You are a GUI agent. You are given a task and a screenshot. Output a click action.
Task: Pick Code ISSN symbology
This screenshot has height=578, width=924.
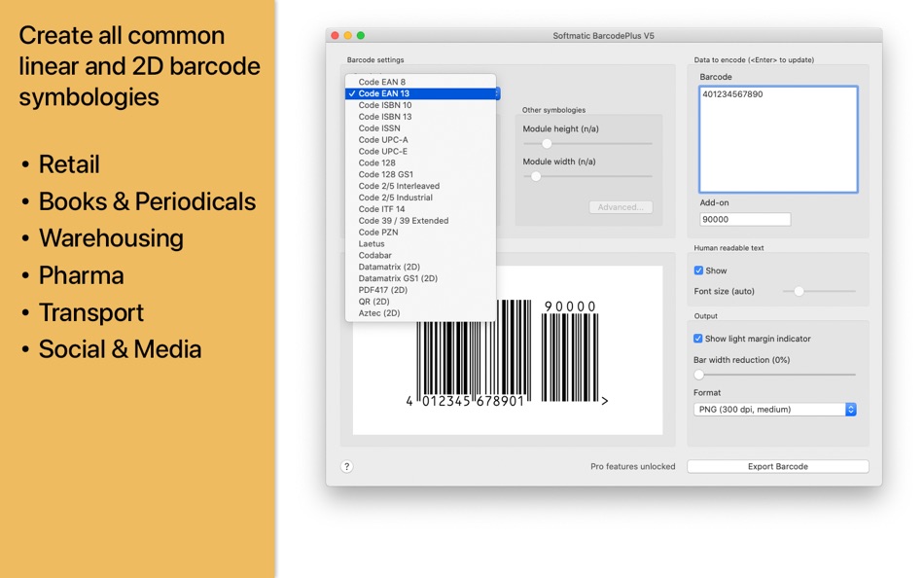(421, 128)
